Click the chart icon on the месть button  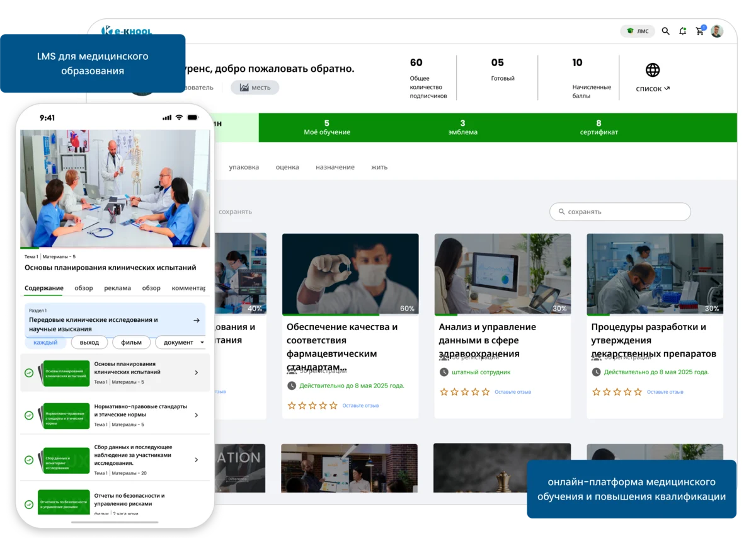pyautogui.click(x=244, y=88)
